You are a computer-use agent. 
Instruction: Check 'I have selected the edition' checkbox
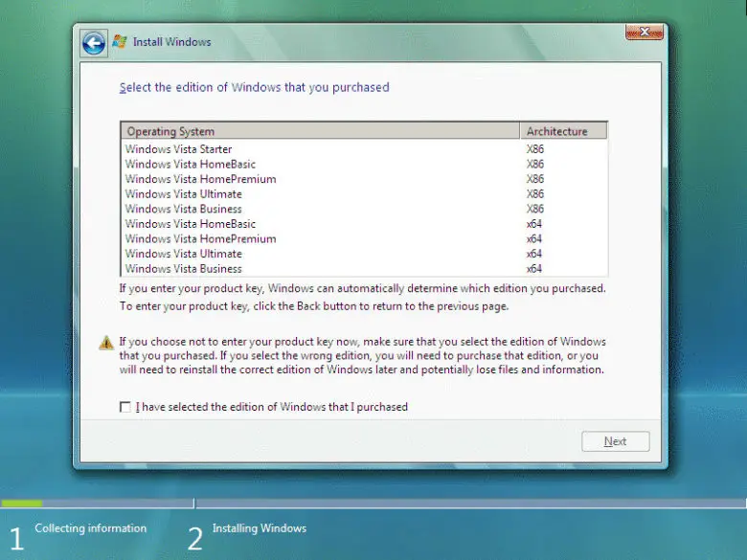tap(124, 407)
